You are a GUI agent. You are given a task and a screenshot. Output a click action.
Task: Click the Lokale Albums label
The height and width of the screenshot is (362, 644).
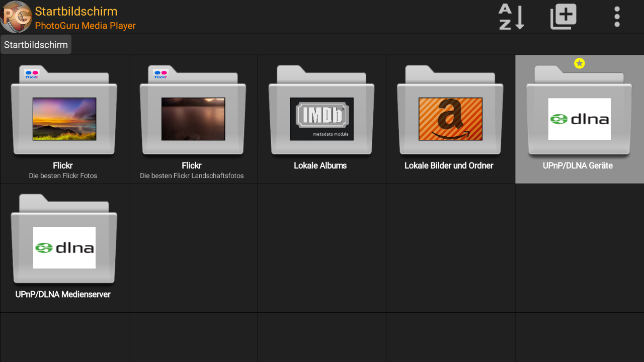tap(320, 165)
